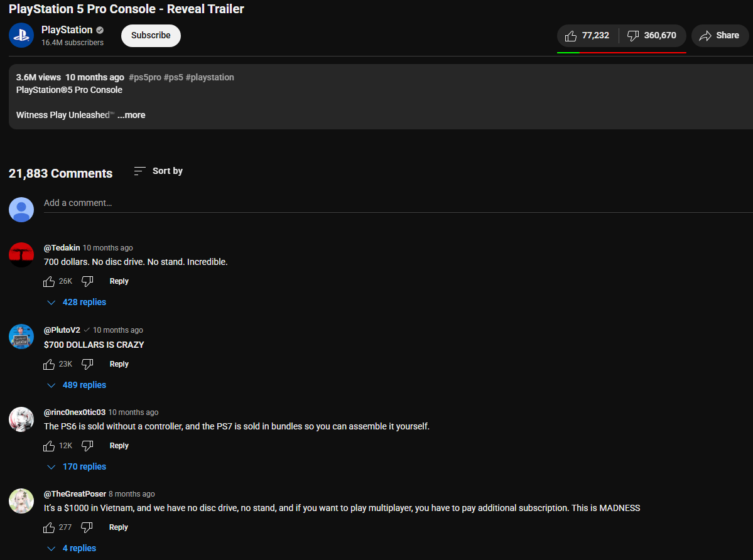Like the PS6 comment with 12K likes
This screenshot has height=560, width=753.
coord(48,446)
